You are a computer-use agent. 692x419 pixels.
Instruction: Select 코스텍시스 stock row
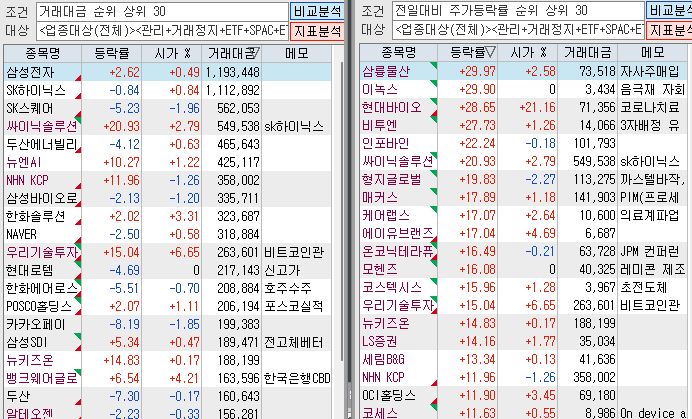pos(523,287)
